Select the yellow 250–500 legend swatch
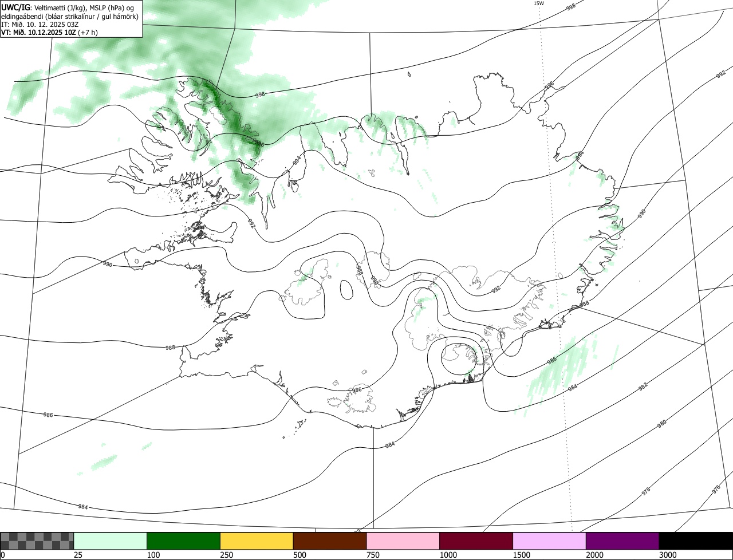This screenshot has width=733, height=560. [x=257, y=541]
